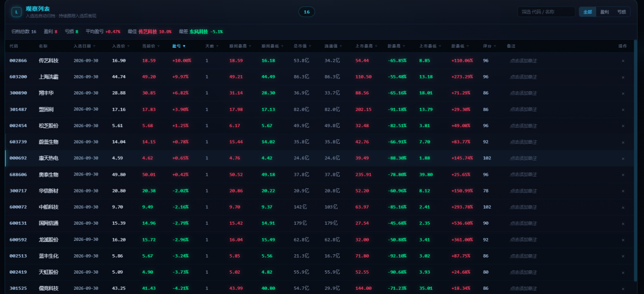The image size is (644, 294).
Task: Remove 蓝丰生化 row with its × icon
Action: (623, 256)
